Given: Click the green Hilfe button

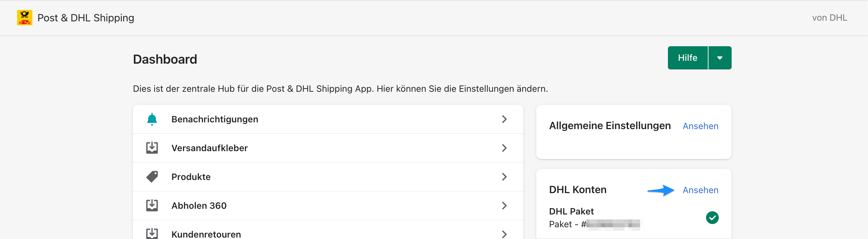Looking at the screenshot, I should coord(687,58).
